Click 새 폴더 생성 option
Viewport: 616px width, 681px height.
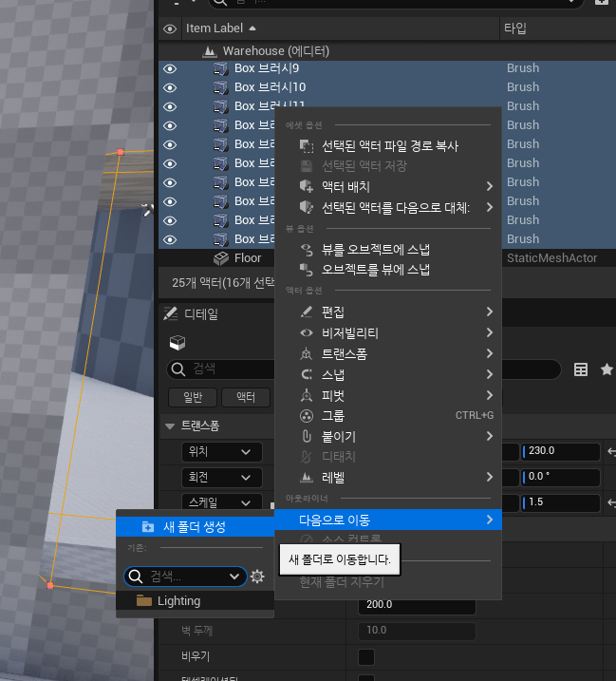tap(195, 527)
